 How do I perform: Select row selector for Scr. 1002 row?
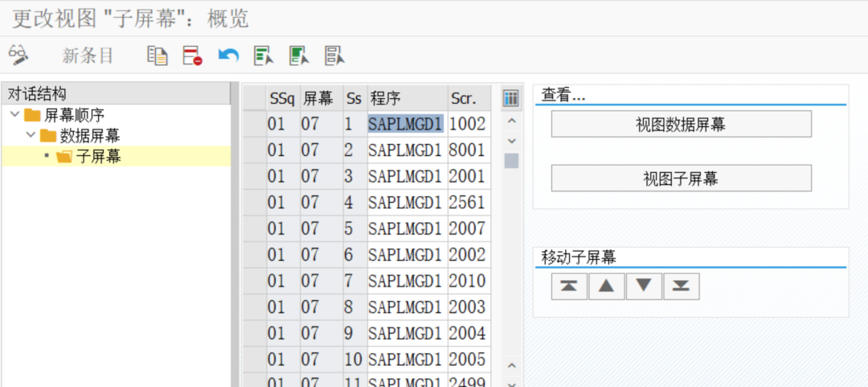coord(255,124)
